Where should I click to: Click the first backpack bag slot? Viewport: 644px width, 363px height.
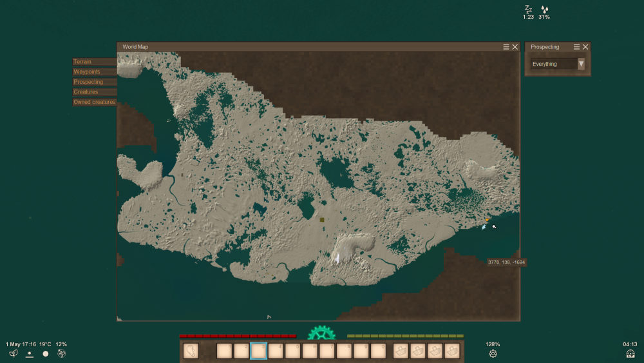click(401, 351)
